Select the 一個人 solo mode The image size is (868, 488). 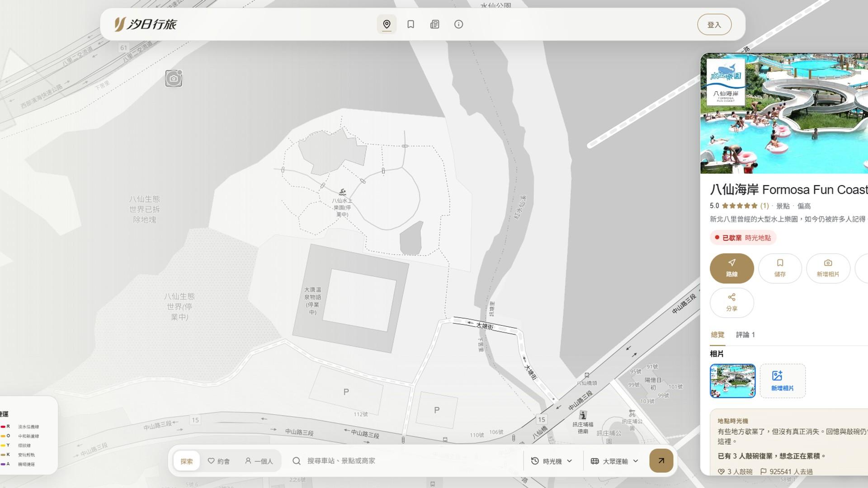point(259,461)
